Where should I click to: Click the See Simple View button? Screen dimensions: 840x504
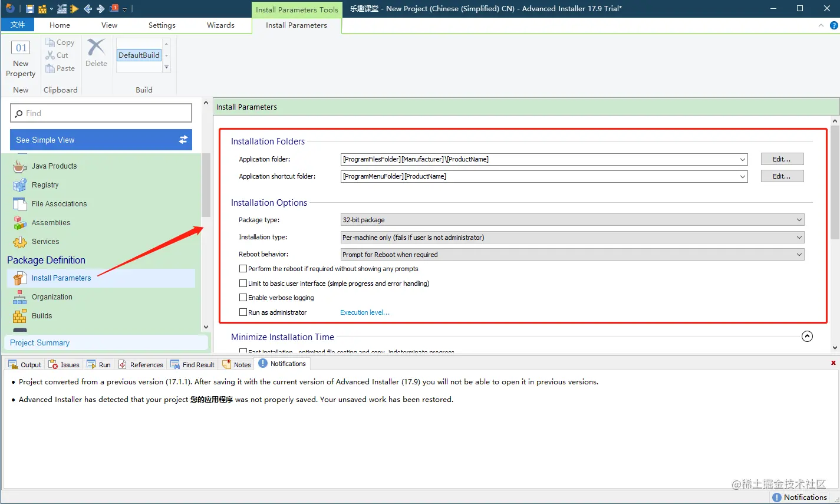click(101, 140)
